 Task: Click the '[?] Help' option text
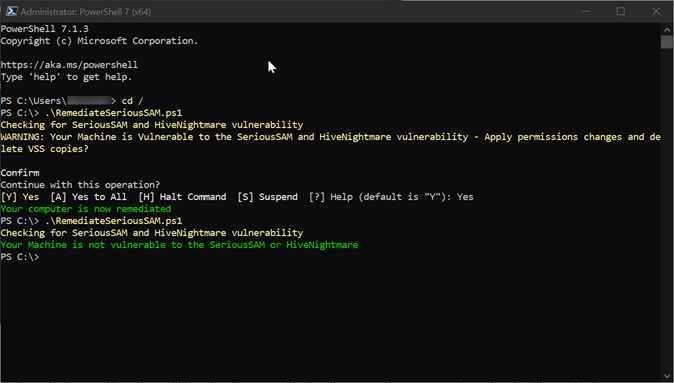[x=331, y=197]
